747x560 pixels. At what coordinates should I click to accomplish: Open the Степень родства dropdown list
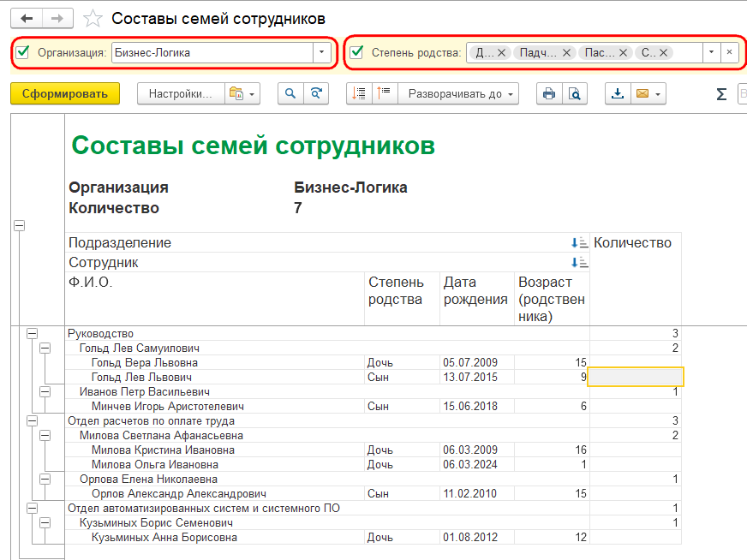coord(712,52)
